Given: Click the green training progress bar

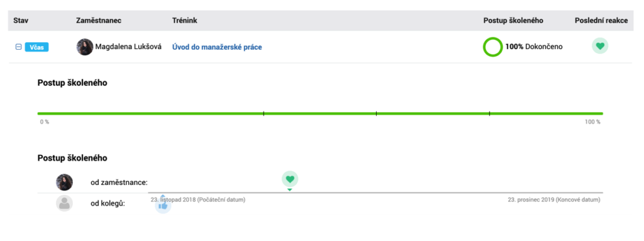Looking at the screenshot, I should point(320,113).
